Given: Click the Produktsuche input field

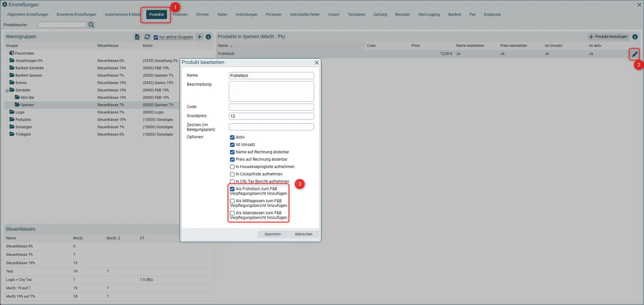Looking at the screenshot, I should point(62,25).
